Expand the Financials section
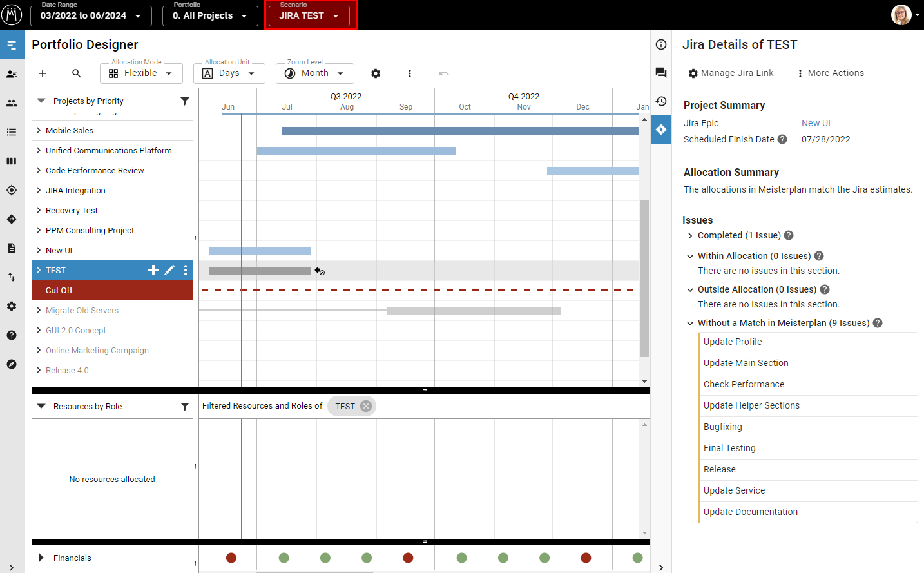Viewport: 924px width, 573px height. pyautogui.click(x=41, y=558)
